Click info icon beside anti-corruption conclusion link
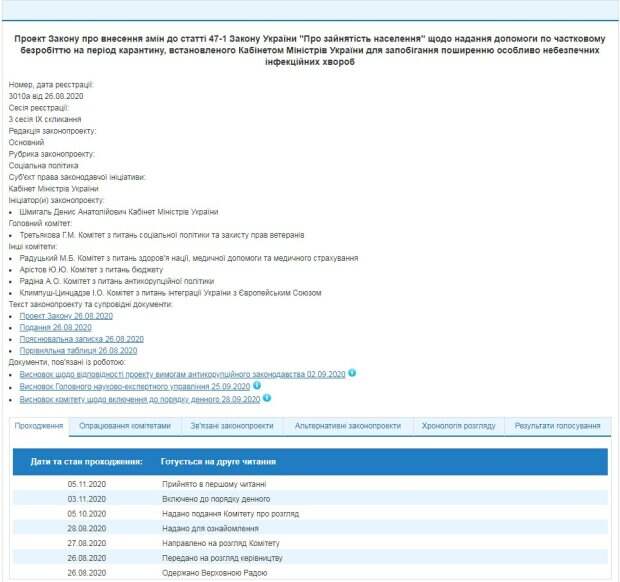 [x=352, y=373]
